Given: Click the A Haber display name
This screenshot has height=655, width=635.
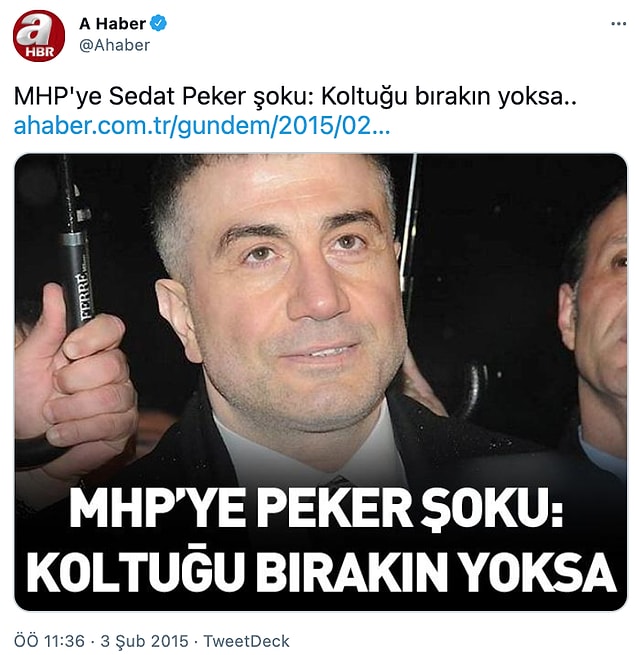Looking at the screenshot, I should click(112, 23).
